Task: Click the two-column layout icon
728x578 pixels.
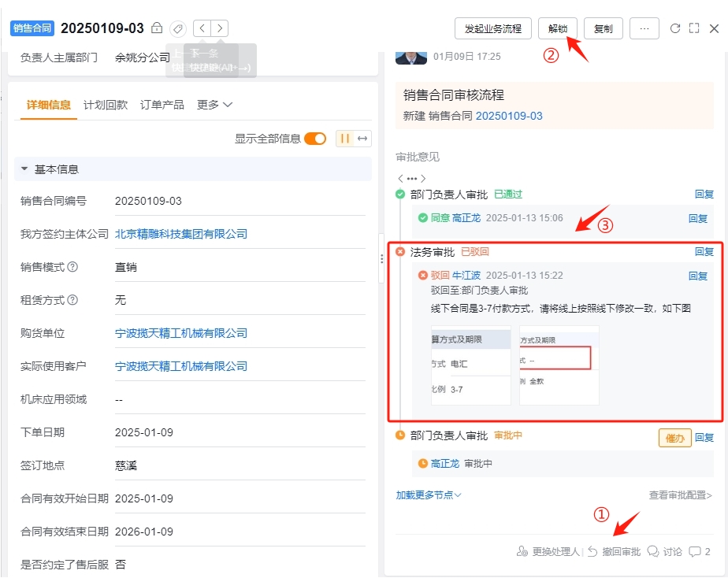Action: 344,139
